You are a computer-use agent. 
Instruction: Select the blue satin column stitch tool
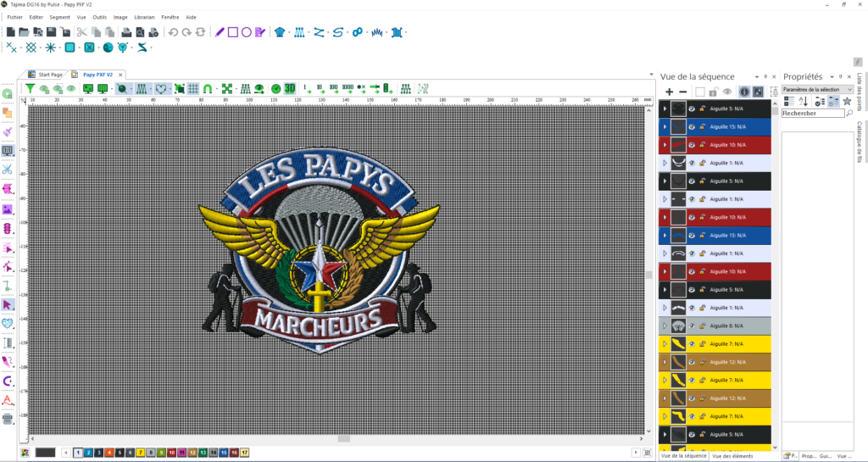pos(299,33)
